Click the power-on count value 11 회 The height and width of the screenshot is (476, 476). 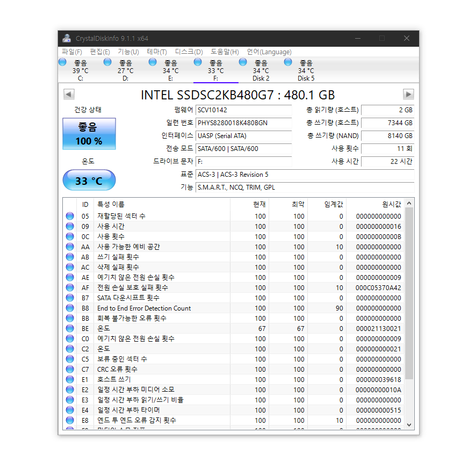[x=388, y=149]
